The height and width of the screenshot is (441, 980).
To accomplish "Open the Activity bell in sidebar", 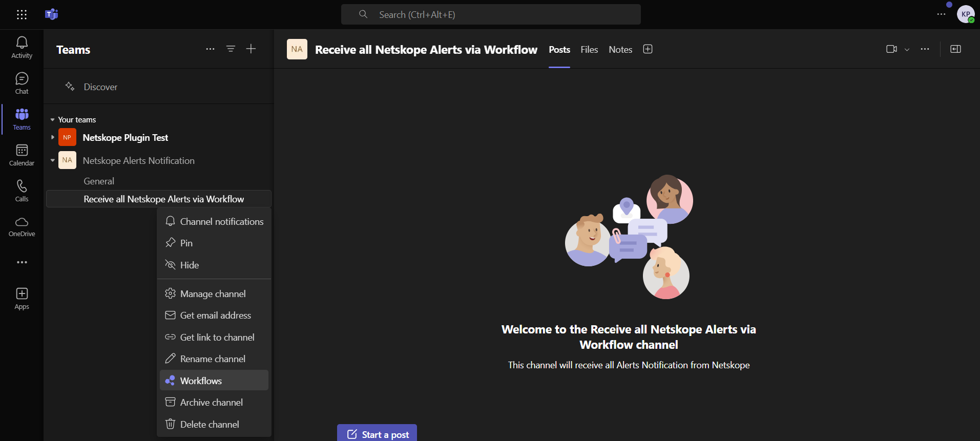I will click(x=22, y=47).
